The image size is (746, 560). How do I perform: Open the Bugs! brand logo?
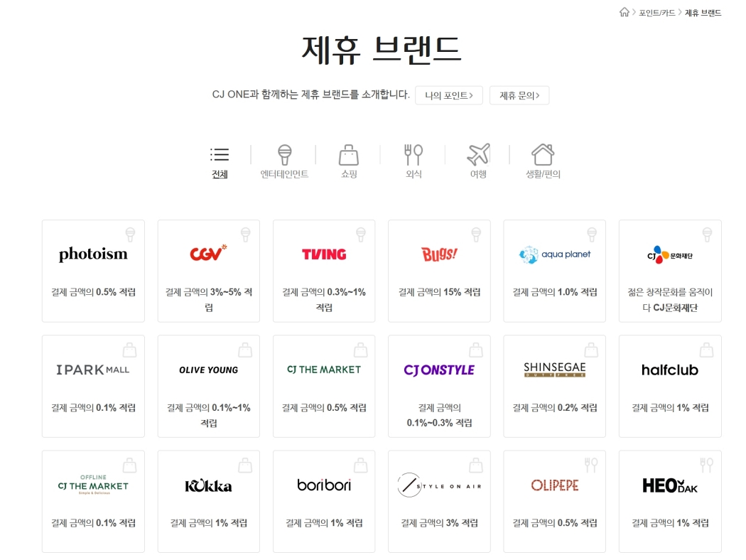[439, 254]
